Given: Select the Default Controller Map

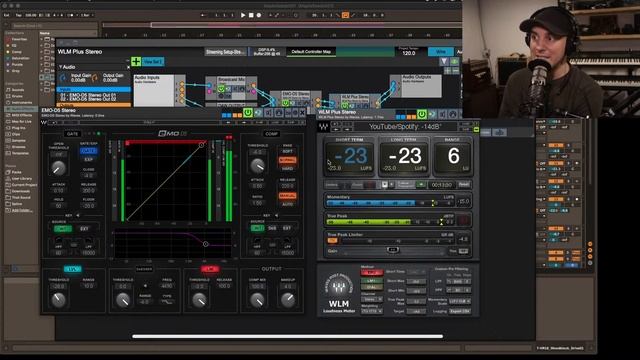Looking at the screenshot, I should pos(311,52).
